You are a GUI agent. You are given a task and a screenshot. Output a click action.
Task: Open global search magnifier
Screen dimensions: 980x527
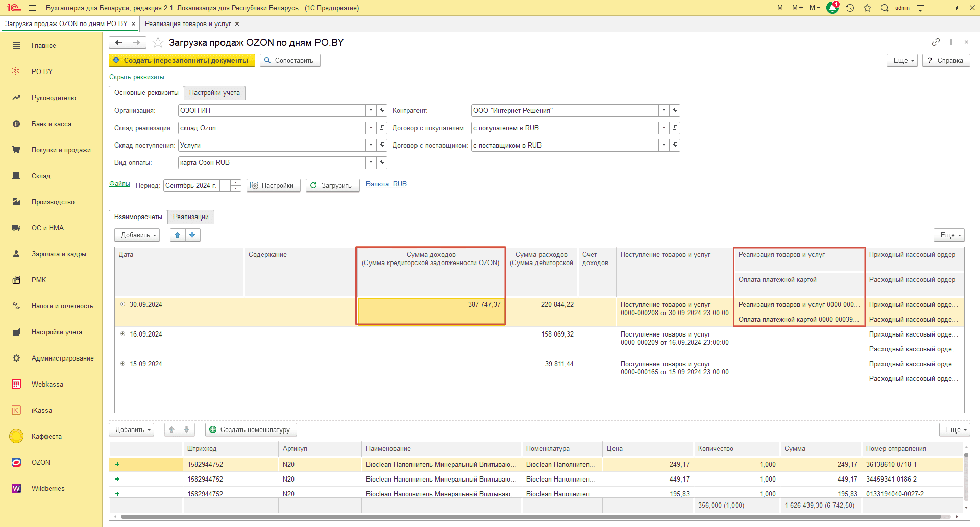pyautogui.click(x=885, y=8)
